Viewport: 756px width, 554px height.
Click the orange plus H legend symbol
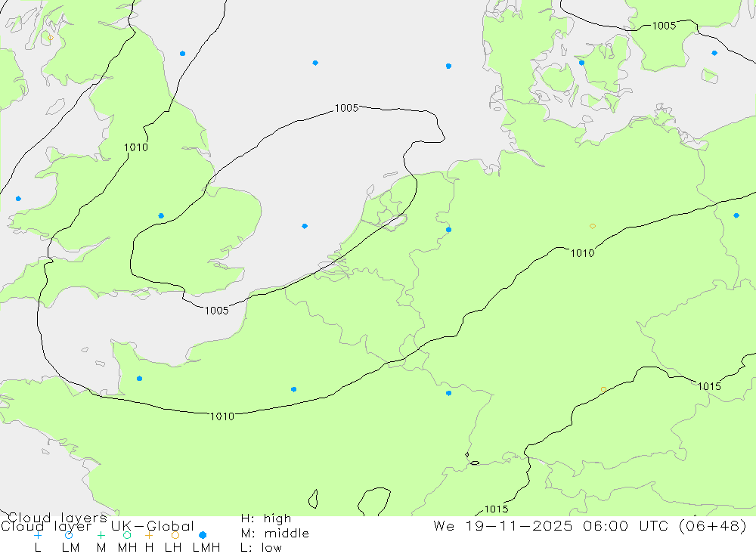coord(149,535)
